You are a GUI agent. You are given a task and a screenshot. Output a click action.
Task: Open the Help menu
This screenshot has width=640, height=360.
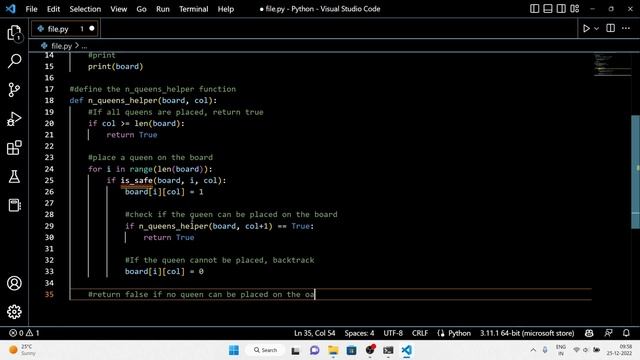tap(226, 9)
